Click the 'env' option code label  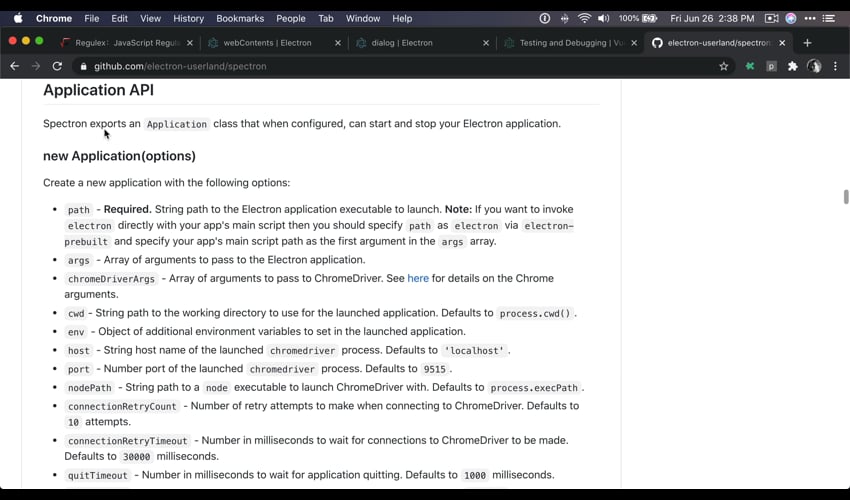pos(76,332)
